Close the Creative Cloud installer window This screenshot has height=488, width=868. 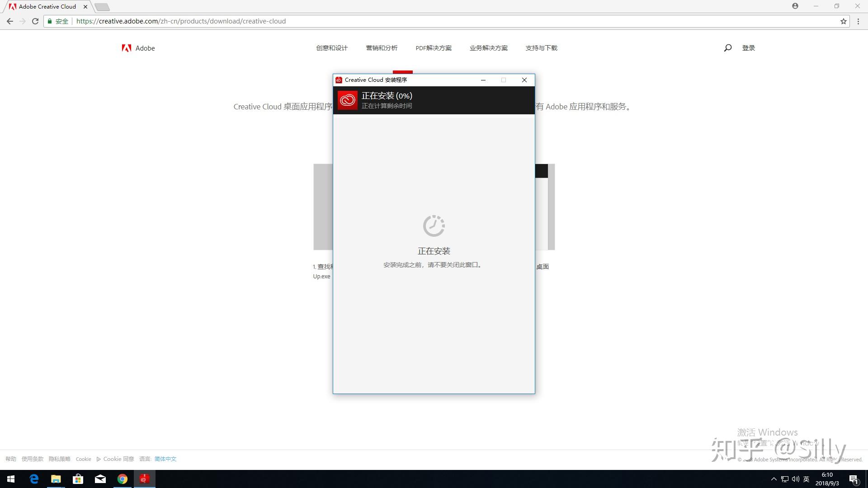point(524,80)
